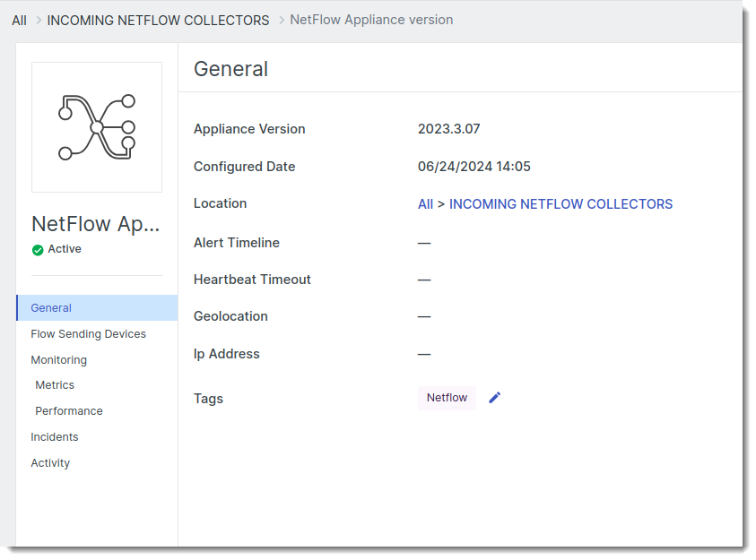Click the Netflow tag chip
The image size is (756, 560).
click(x=447, y=398)
